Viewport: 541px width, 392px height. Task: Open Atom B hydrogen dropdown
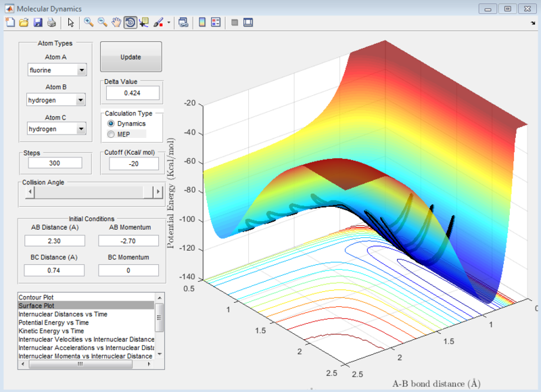[x=80, y=100]
